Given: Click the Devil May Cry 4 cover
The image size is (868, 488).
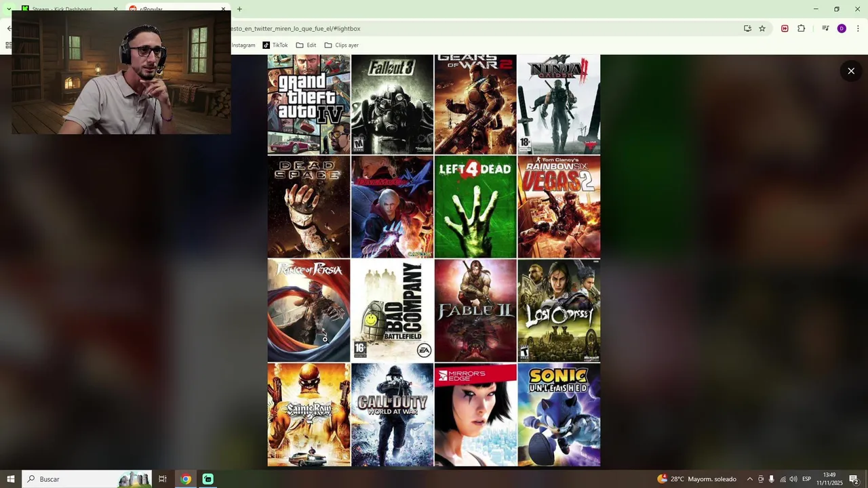Looking at the screenshot, I should pyautogui.click(x=392, y=207).
